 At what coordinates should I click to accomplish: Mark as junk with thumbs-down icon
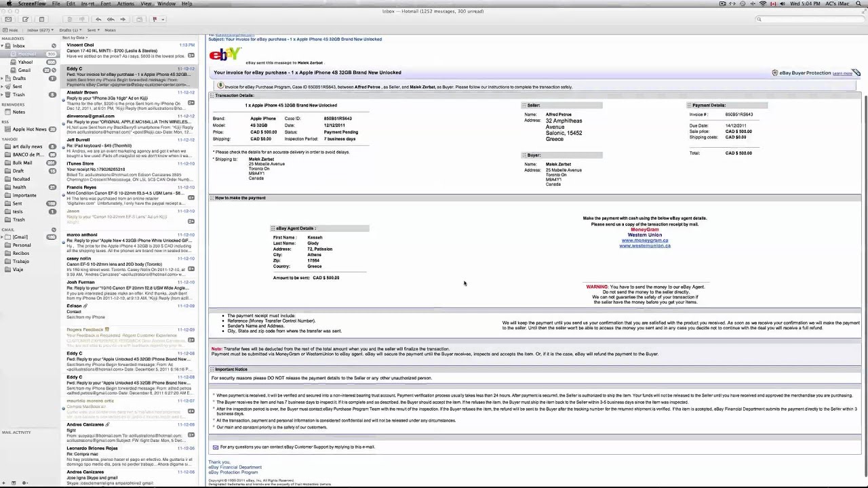(x=82, y=19)
